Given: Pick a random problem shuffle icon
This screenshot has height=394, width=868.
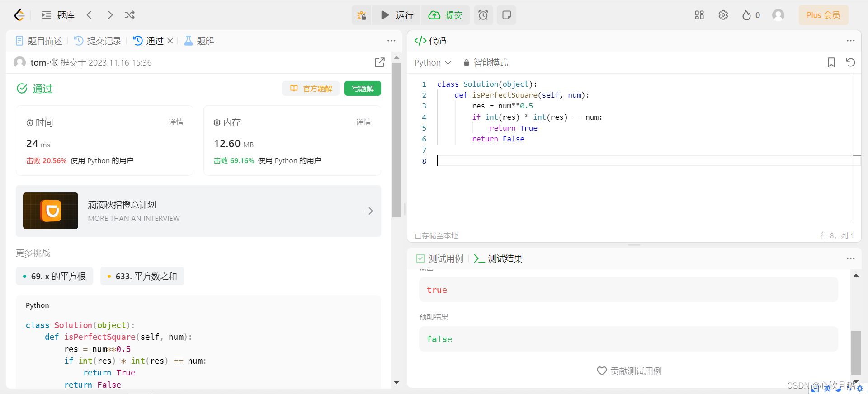Looking at the screenshot, I should pos(130,15).
